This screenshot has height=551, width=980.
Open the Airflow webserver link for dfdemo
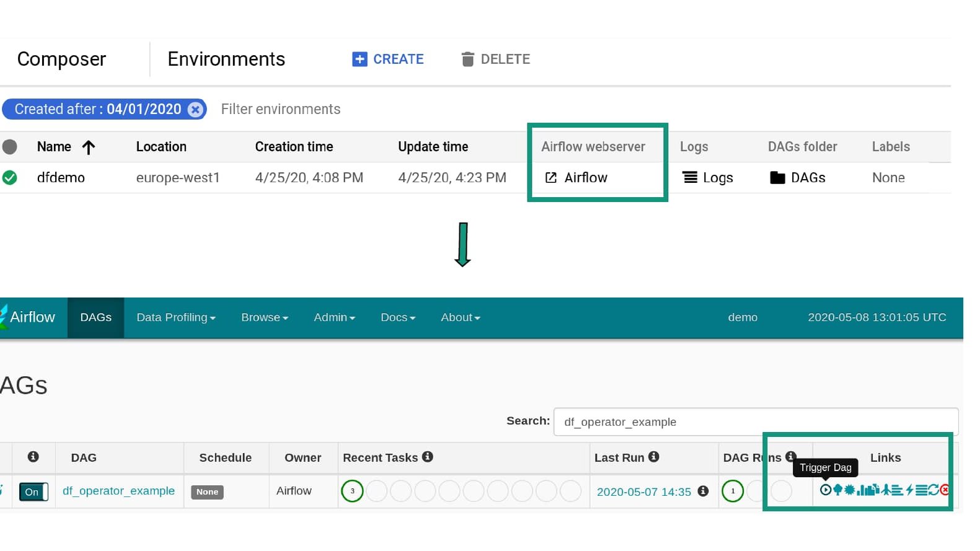pyautogui.click(x=576, y=178)
